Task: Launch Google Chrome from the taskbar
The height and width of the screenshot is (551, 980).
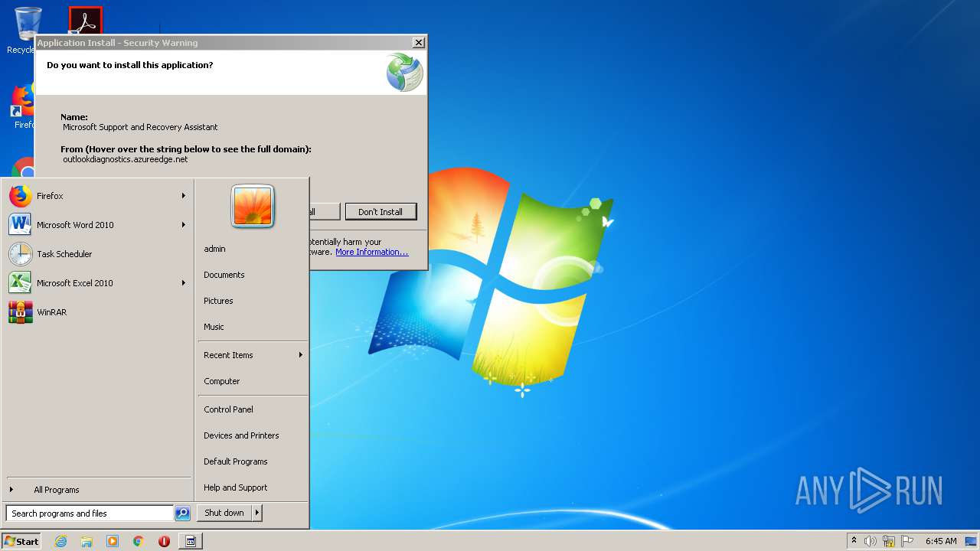Action: click(139, 541)
